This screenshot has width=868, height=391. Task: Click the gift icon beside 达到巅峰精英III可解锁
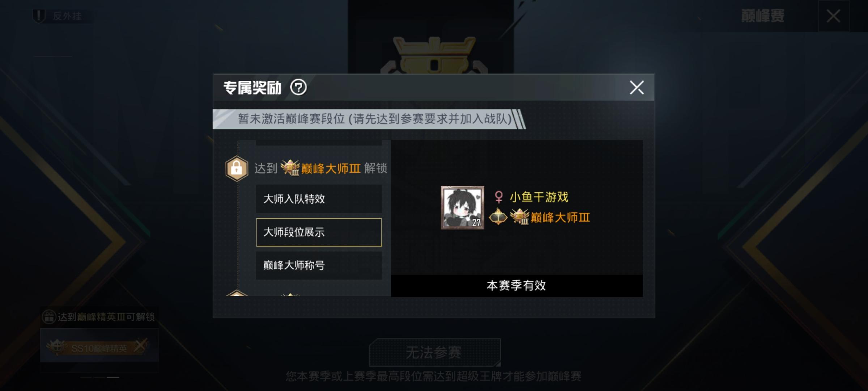(48, 317)
